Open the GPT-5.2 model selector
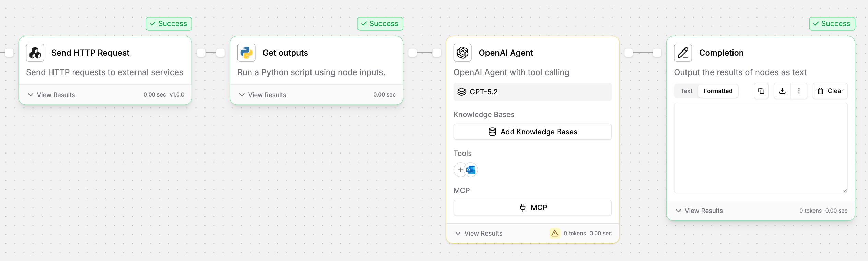The image size is (868, 261). pos(532,92)
